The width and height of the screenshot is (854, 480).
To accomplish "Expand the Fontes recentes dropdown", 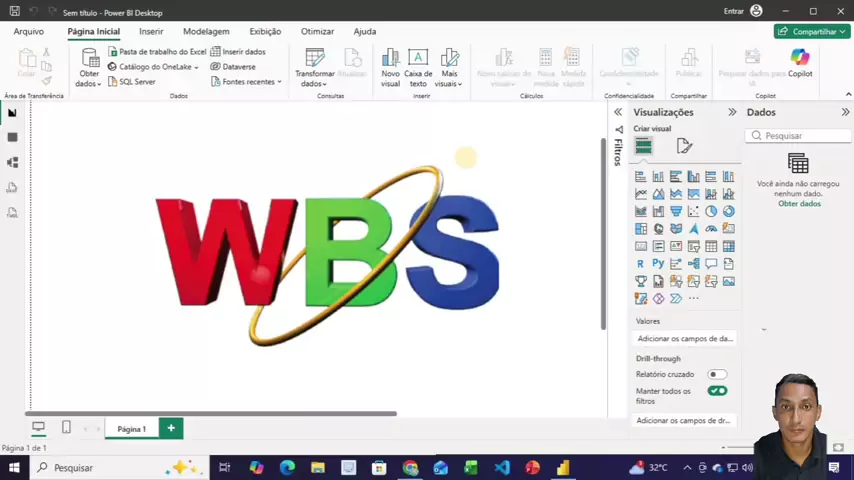I will click(x=246, y=82).
